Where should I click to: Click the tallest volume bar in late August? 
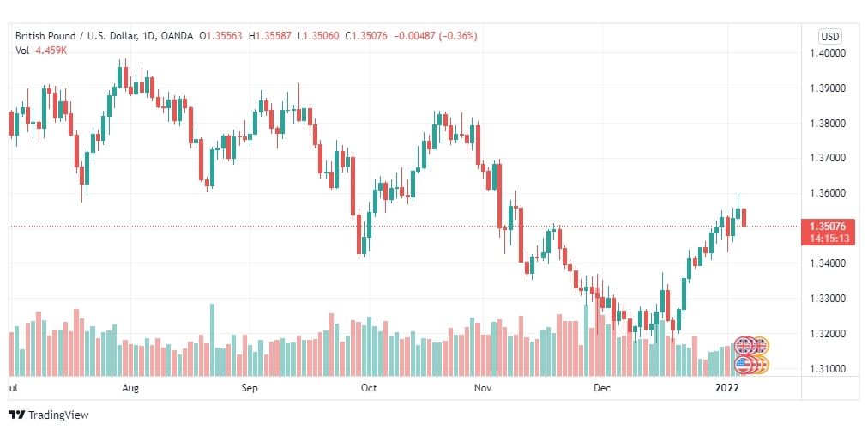212,340
